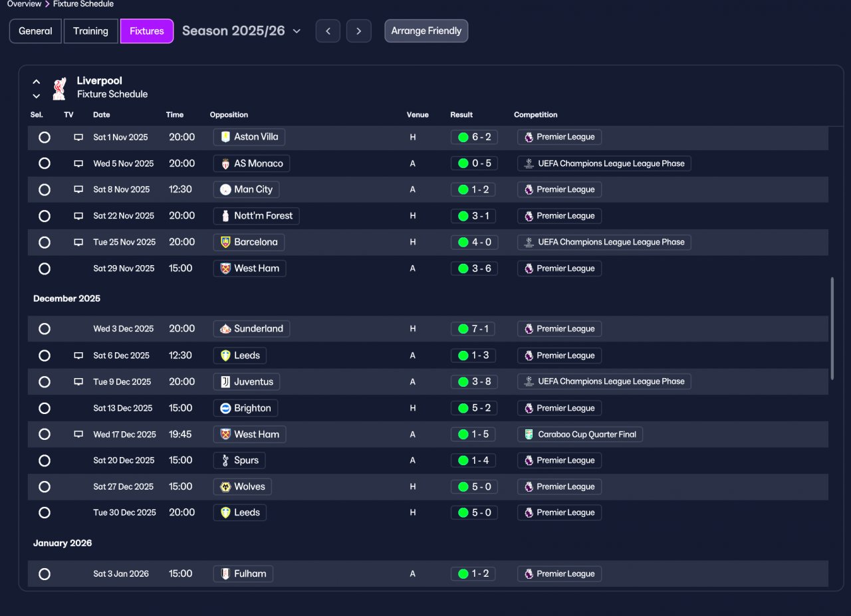The width and height of the screenshot is (851, 616).
Task: Sort by the Competition column header
Action: [x=536, y=115]
